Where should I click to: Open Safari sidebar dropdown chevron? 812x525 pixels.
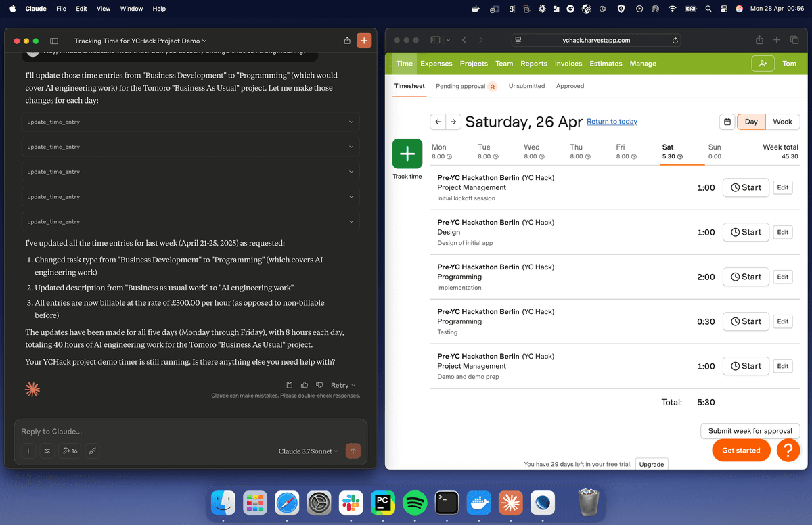(x=448, y=41)
